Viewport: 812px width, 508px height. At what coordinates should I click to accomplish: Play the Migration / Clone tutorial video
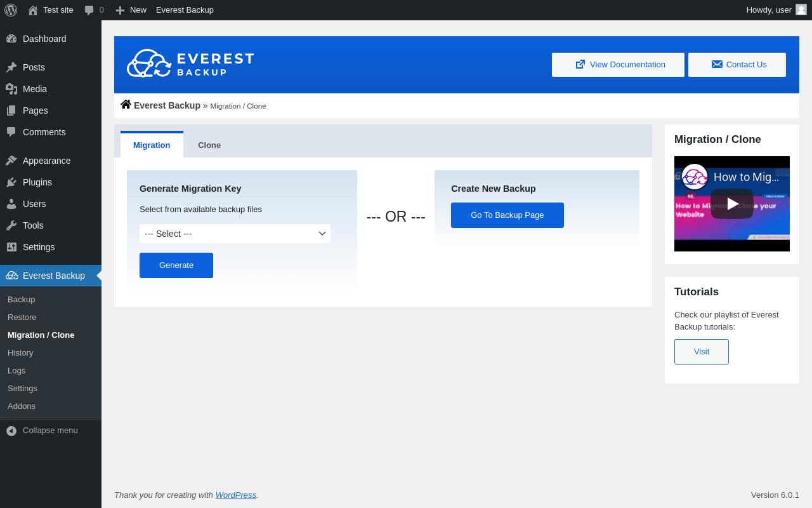point(732,204)
